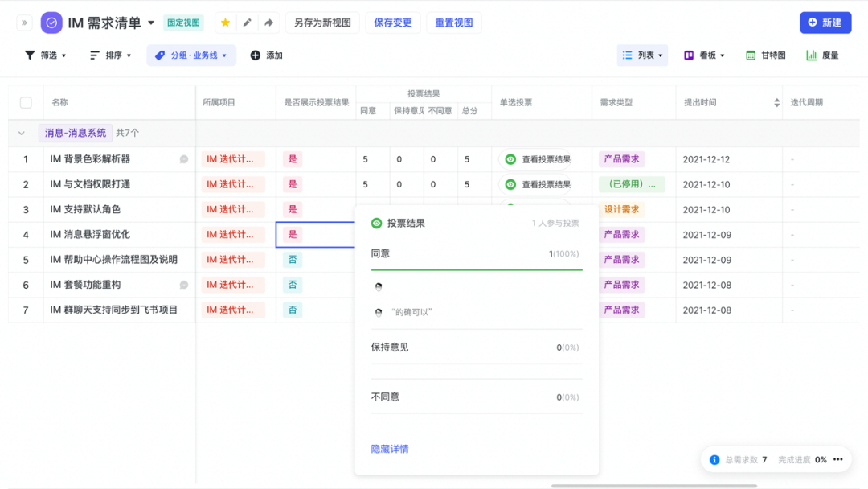Open comment bubble on IM 背景色彩解析器 row
The height and width of the screenshot is (489, 868).
pyautogui.click(x=184, y=159)
